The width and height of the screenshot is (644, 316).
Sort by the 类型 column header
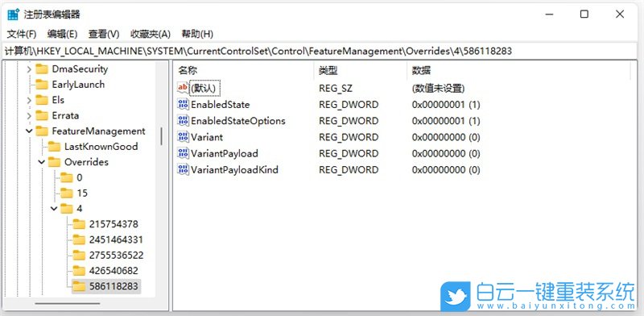pos(361,71)
